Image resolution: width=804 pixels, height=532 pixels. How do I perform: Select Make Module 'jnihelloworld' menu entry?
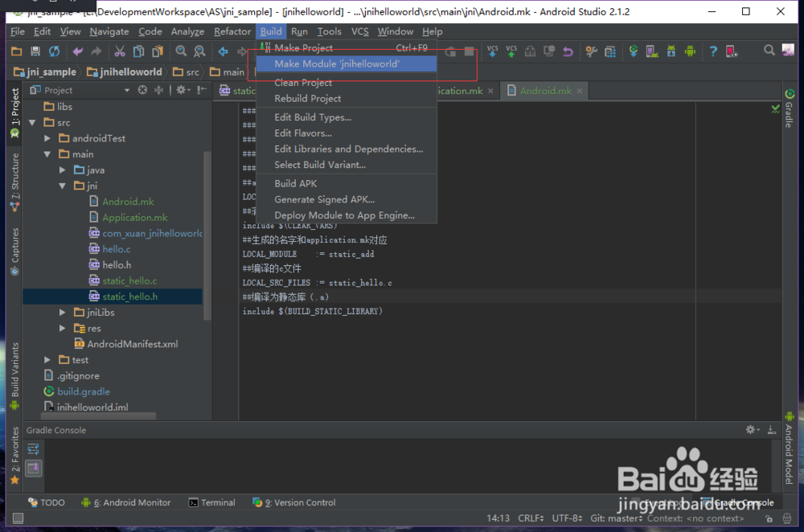(x=347, y=64)
